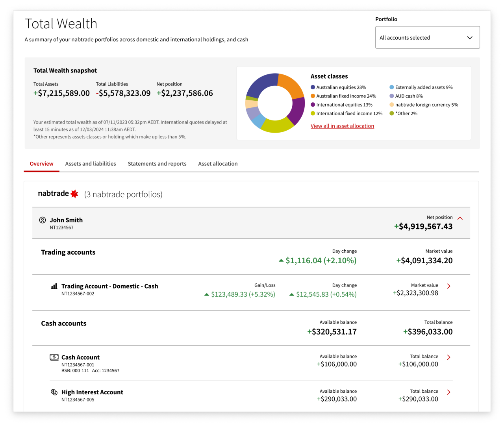
Task: Click nabtrade foreign currency 5% legend dot
Action: click(392, 105)
